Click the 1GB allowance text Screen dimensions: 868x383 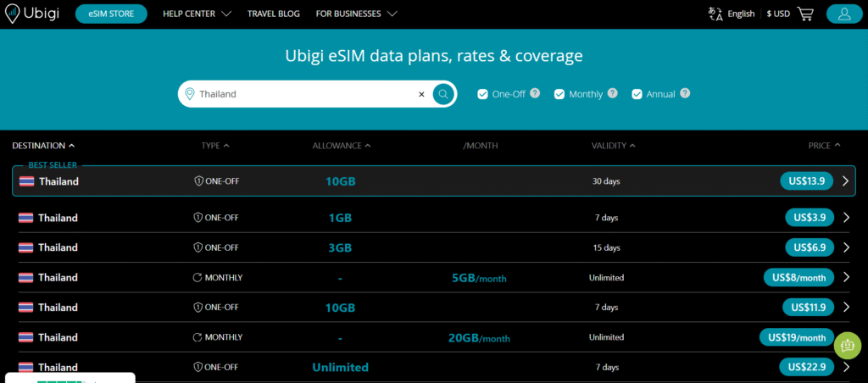click(341, 218)
